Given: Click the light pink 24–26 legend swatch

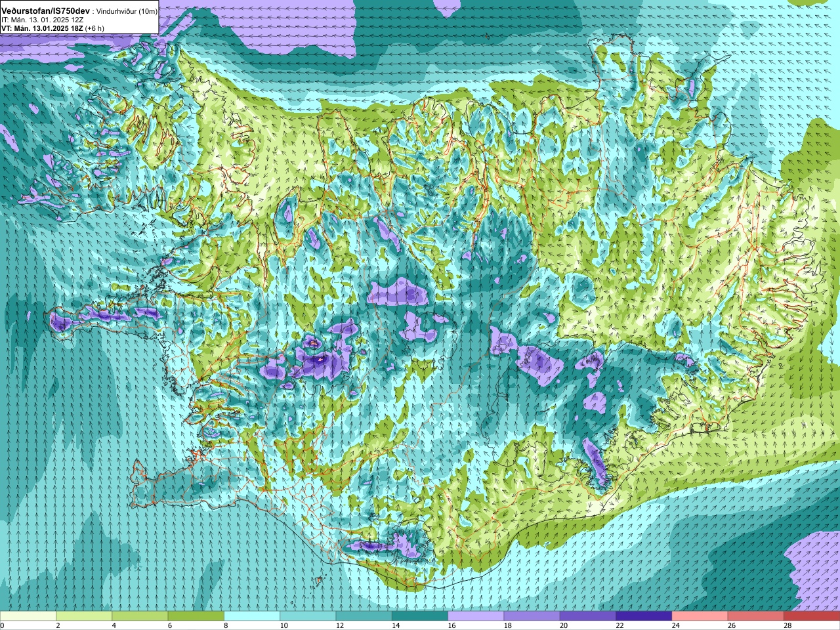Looking at the screenshot, I should tap(700, 616).
